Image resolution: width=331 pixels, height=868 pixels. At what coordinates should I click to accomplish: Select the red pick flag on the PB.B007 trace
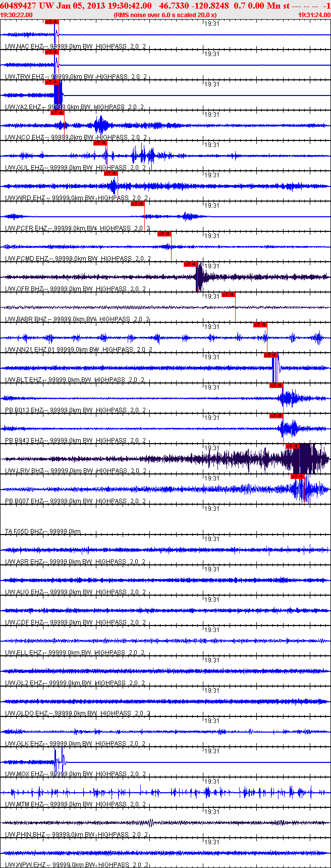click(298, 476)
